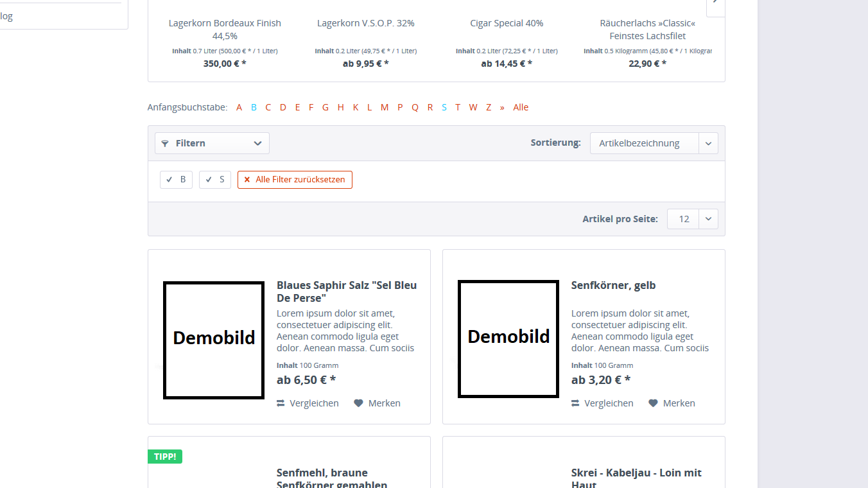Click the heart icon for Blaues Saphir Salz
The image size is (868, 488).
359,403
